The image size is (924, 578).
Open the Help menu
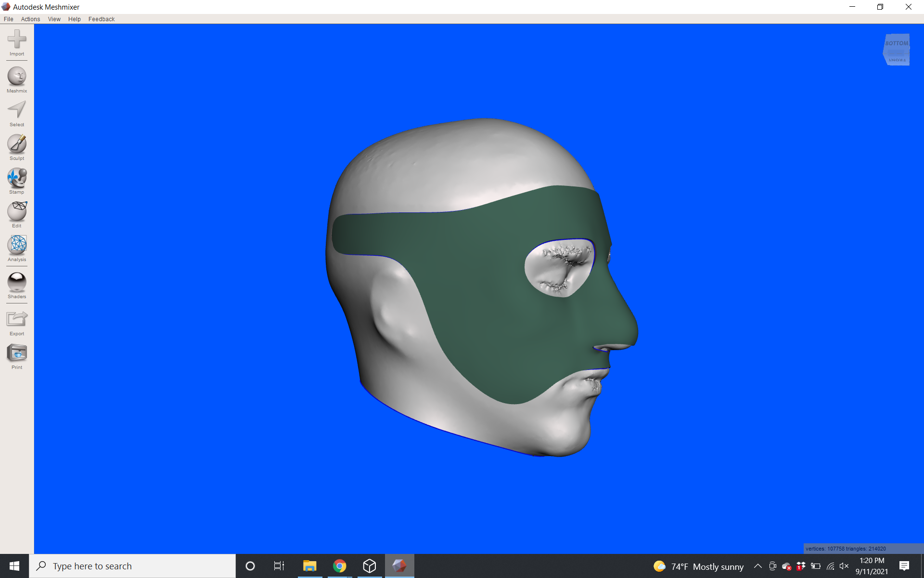coord(74,19)
